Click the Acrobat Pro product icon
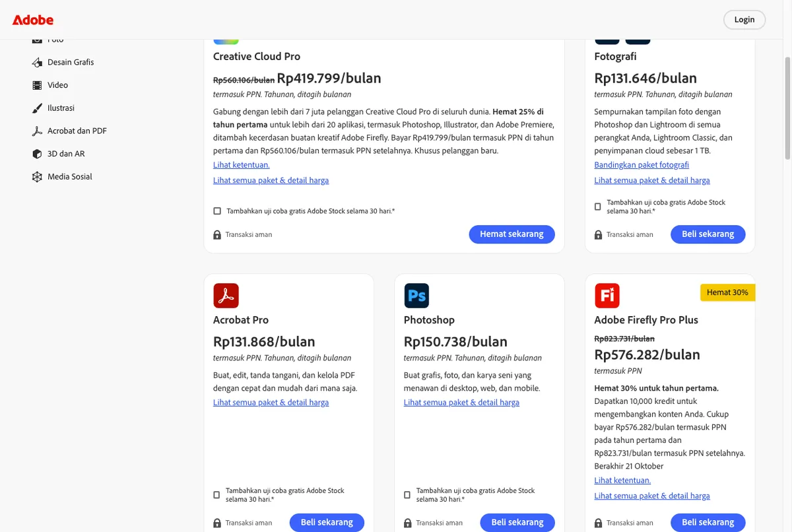This screenshot has width=792, height=532. (226, 296)
